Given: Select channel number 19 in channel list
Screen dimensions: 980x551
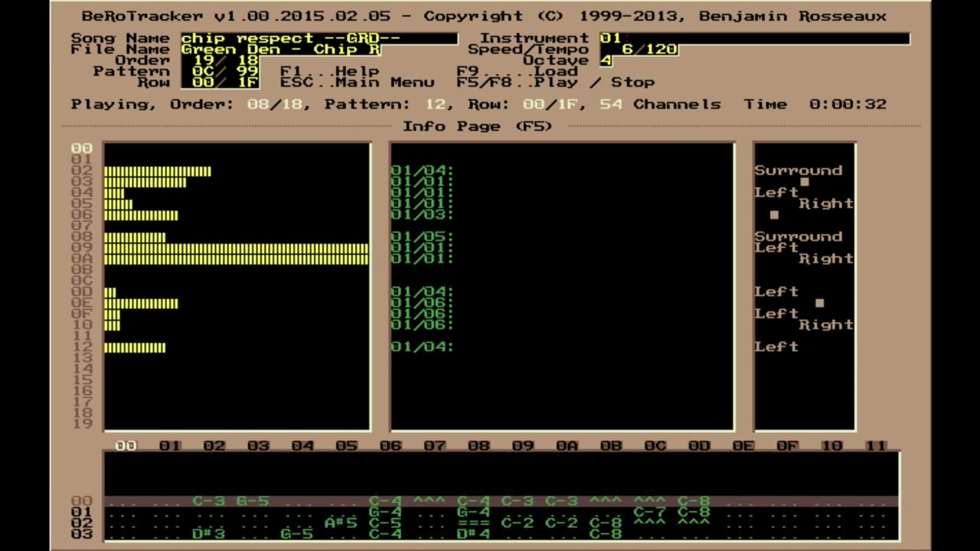Looking at the screenshot, I should 82,424.
